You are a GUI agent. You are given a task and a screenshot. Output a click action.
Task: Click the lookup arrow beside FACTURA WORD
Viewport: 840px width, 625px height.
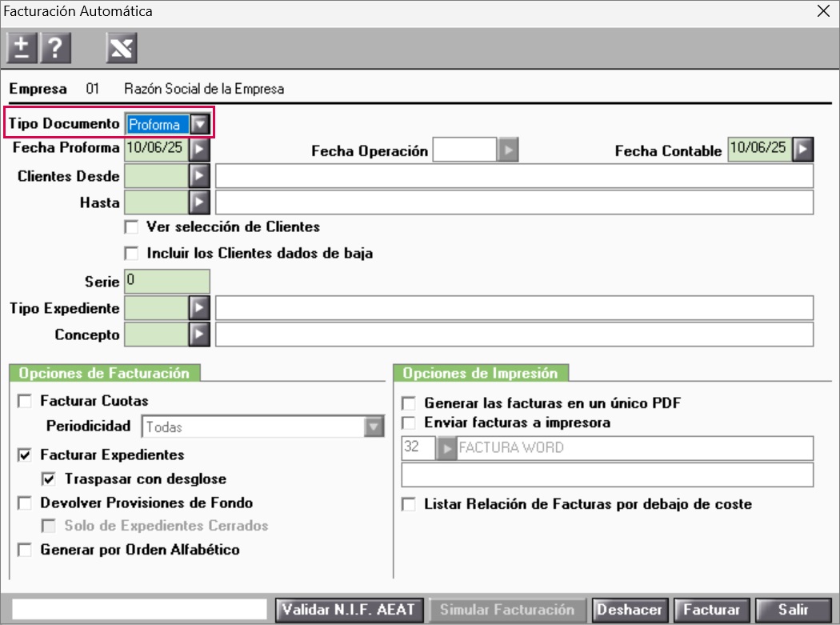pyautogui.click(x=446, y=448)
